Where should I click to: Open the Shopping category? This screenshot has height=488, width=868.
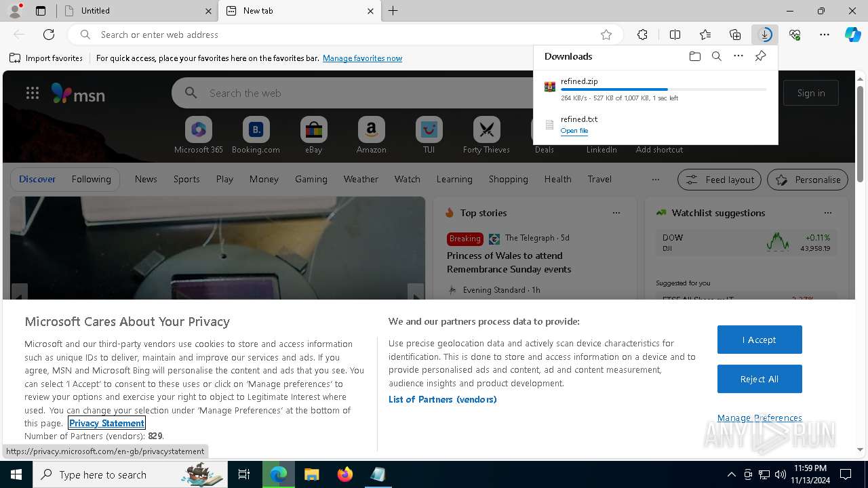[508, 179]
